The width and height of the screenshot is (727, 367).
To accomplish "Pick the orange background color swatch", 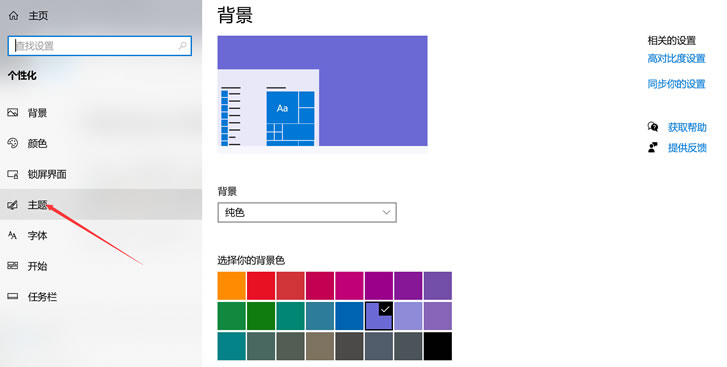I will point(231,285).
